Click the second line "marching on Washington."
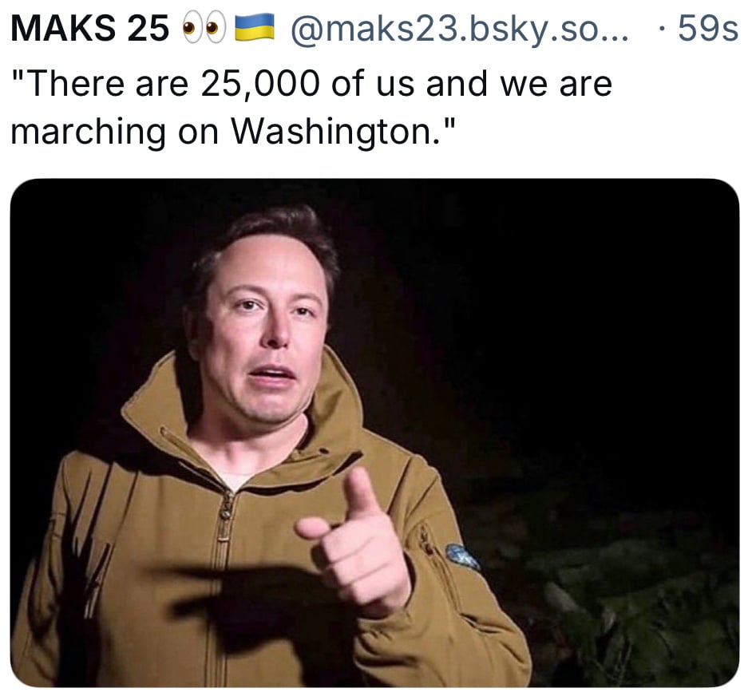Screen dimensions: 752x700 click(x=232, y=132)
